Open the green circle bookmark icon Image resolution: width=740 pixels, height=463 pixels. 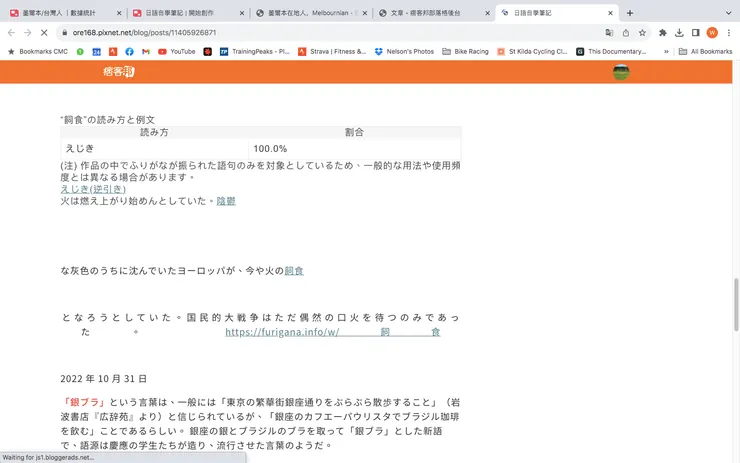(80, 51)
